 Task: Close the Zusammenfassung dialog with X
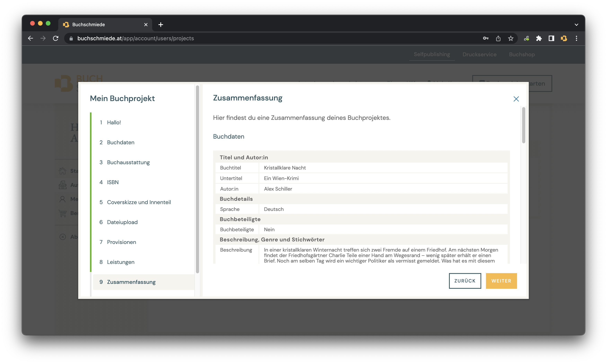516,99
